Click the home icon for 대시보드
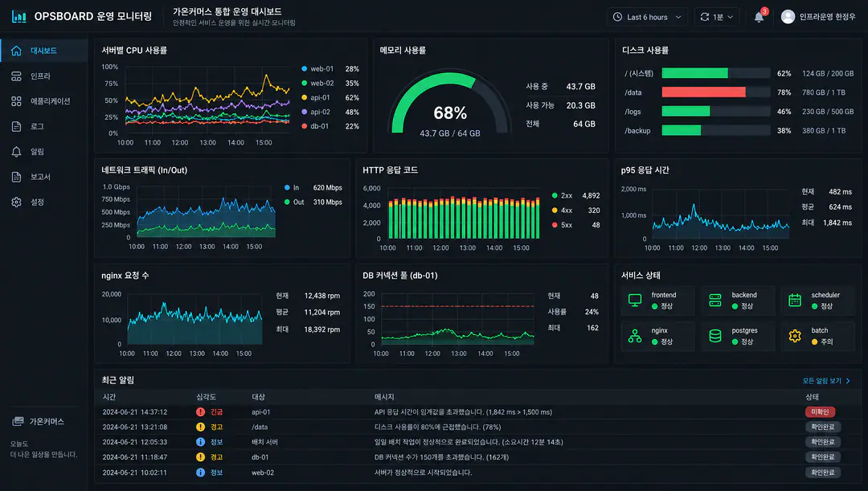The height and width of the screenshot is (491, 868). (16, 51)
